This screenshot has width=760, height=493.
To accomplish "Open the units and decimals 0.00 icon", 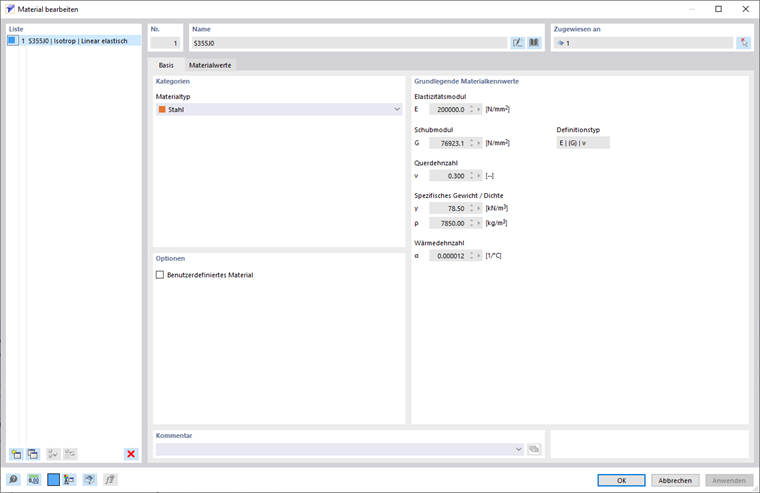I will point(33,480).
